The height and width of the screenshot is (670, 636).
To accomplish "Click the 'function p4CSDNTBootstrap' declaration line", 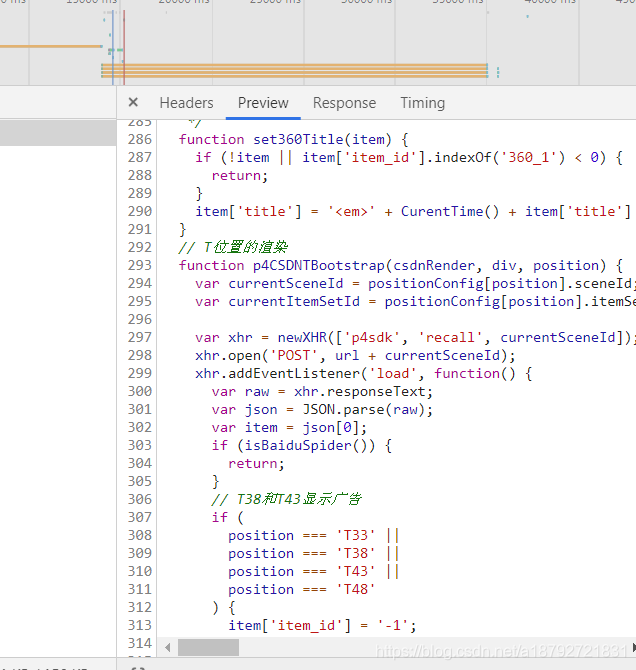I will tap(401, 265).
